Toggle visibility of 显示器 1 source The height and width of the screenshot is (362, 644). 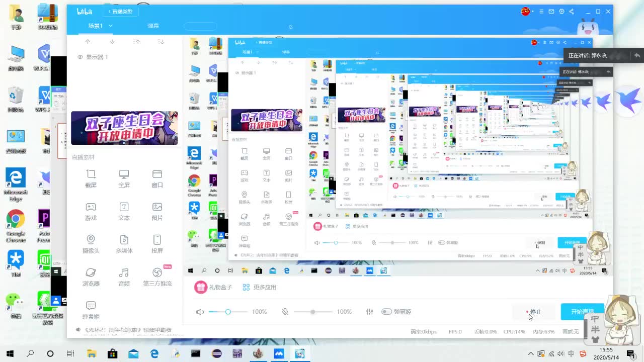click(x=79, y=57)
